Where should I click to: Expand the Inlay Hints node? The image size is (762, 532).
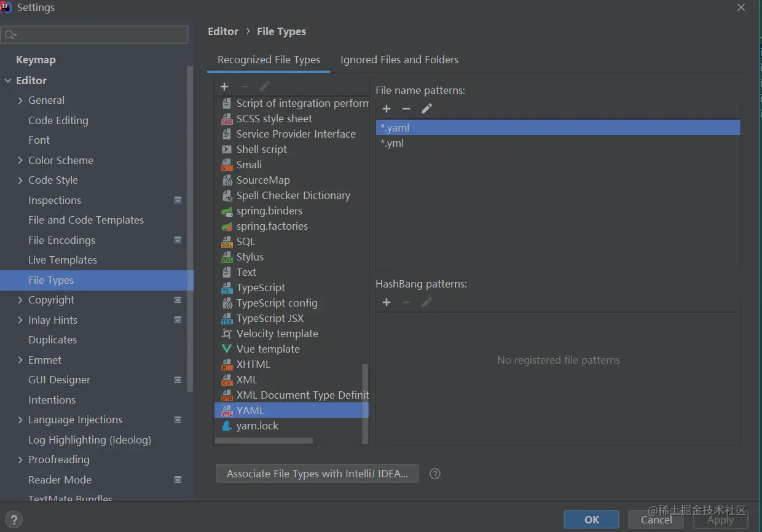pyautogui.click(x=20, y=320)
